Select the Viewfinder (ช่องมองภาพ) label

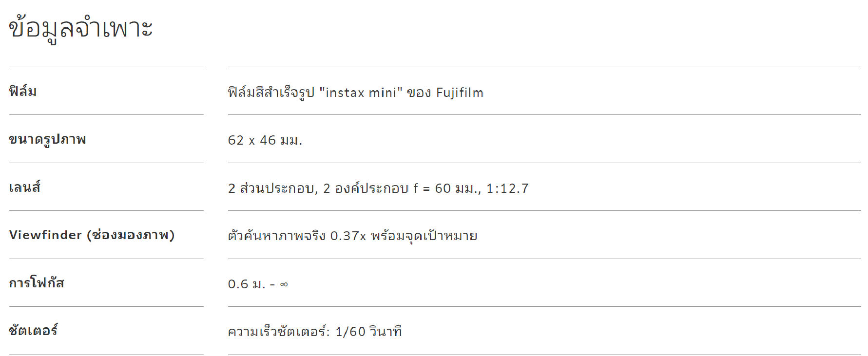pyautogui.click(x=92, y=235)
